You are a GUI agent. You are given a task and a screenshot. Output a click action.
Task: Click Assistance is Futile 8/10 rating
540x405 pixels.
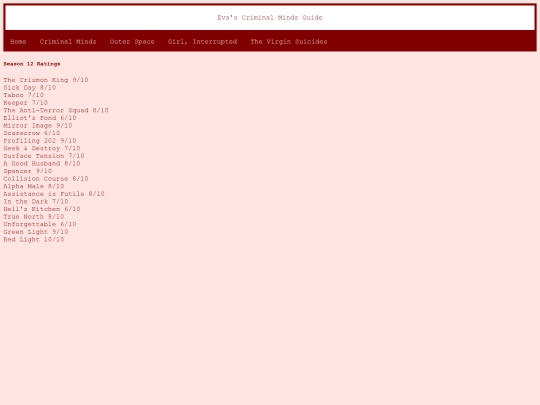pos(54,194)
